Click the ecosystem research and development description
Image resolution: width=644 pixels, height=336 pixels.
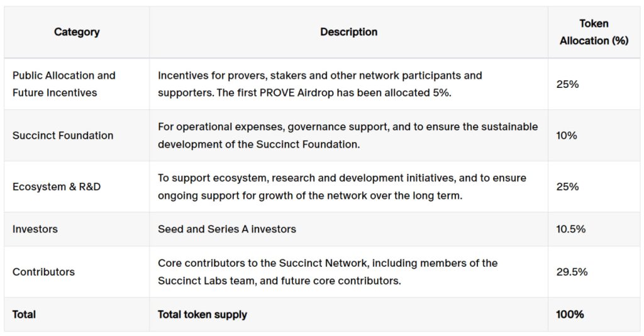(x=342, y=187)
